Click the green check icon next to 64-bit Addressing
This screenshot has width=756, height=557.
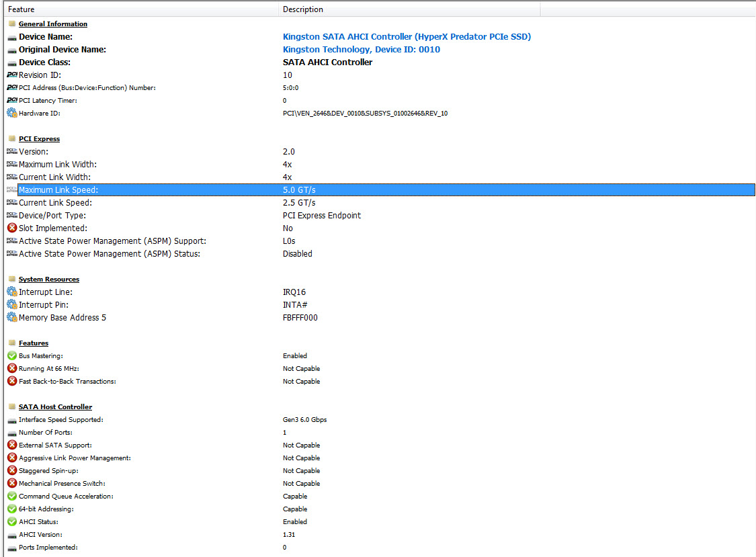(x=12, y=509)
